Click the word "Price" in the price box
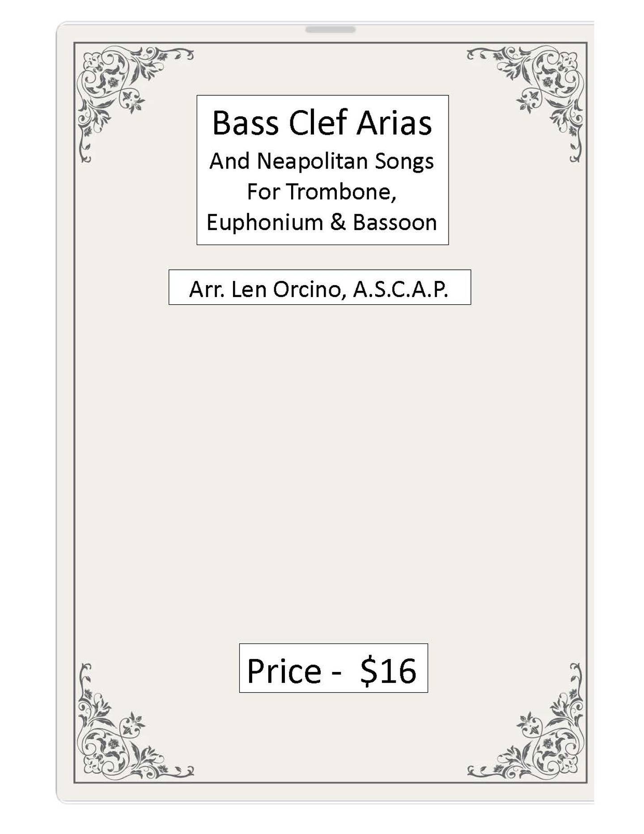This screenshot has height=834, width=644. pos(284,671)
